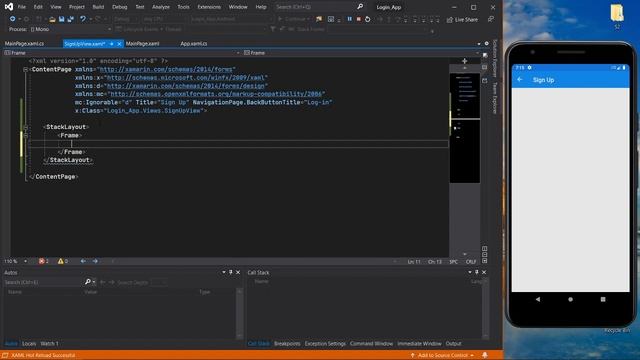640x360 pixels.
Task: Click the editor minimap scrollbar
Action: 464,159
